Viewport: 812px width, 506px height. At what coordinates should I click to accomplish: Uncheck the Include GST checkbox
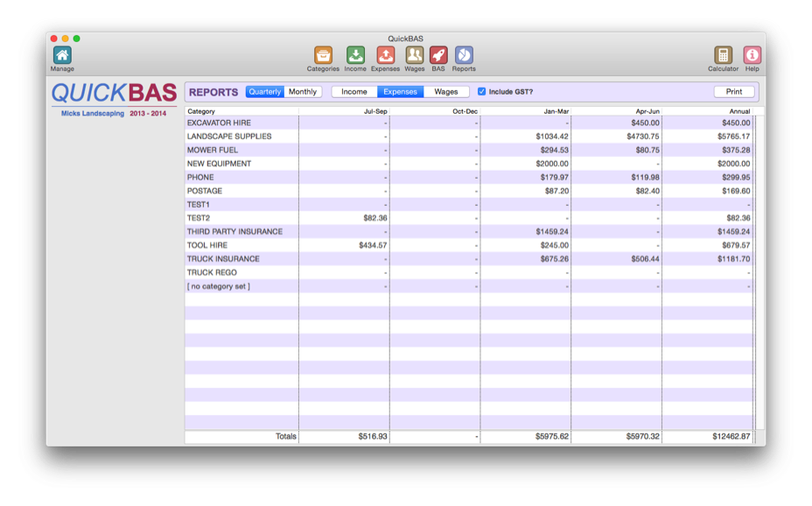click(481, 91)
